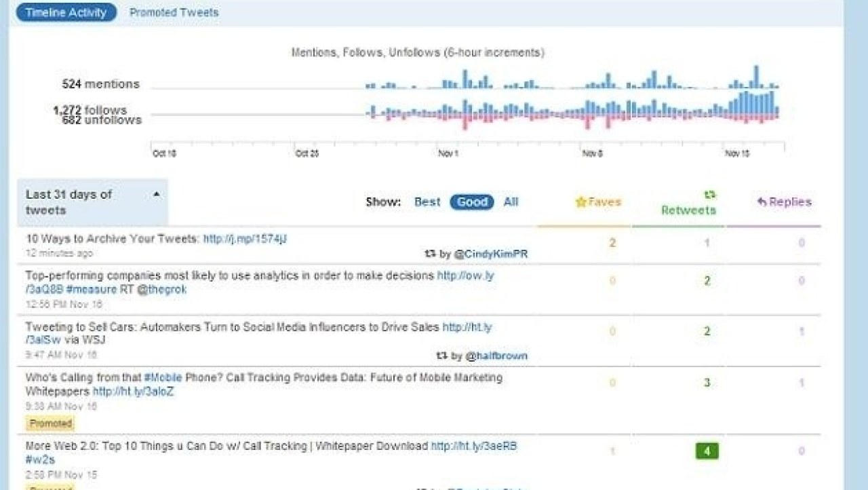
Task: Expand the Last 31 days of tweets dropdown
Action: (92, 202)
